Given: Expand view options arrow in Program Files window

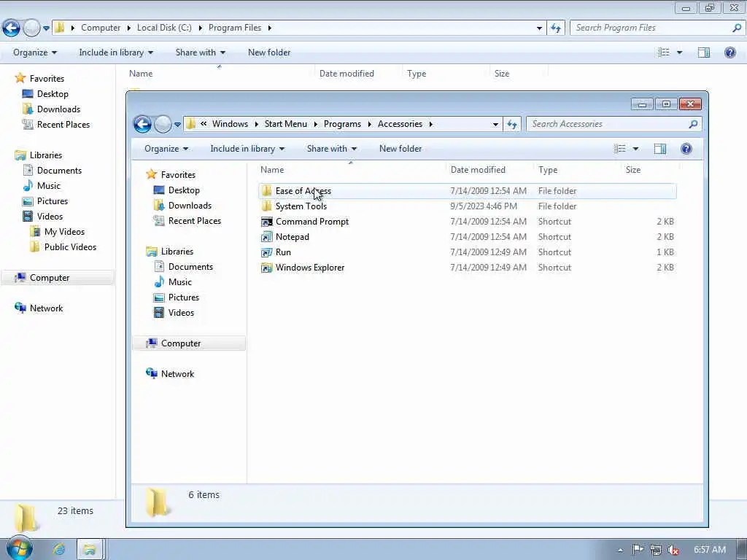Looking at the screenshot, I should pyautogui.click(x=679, y=52).
